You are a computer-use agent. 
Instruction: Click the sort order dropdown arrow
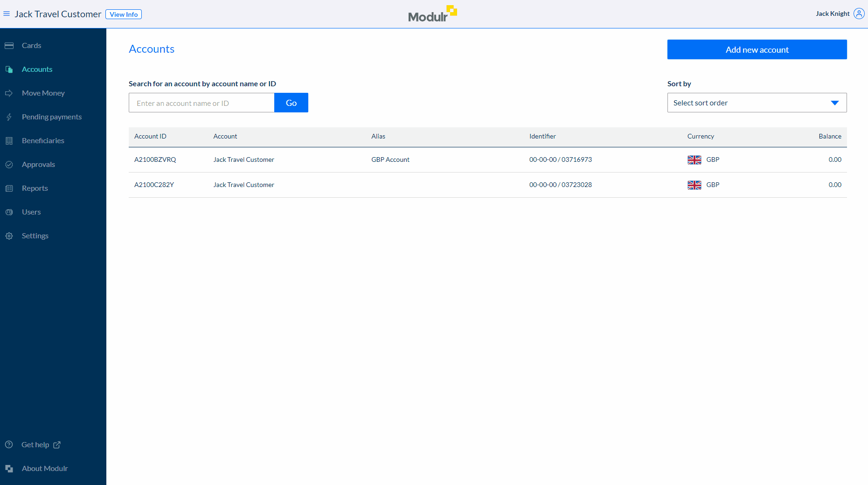pyautogui.click(x=834, y=103)
